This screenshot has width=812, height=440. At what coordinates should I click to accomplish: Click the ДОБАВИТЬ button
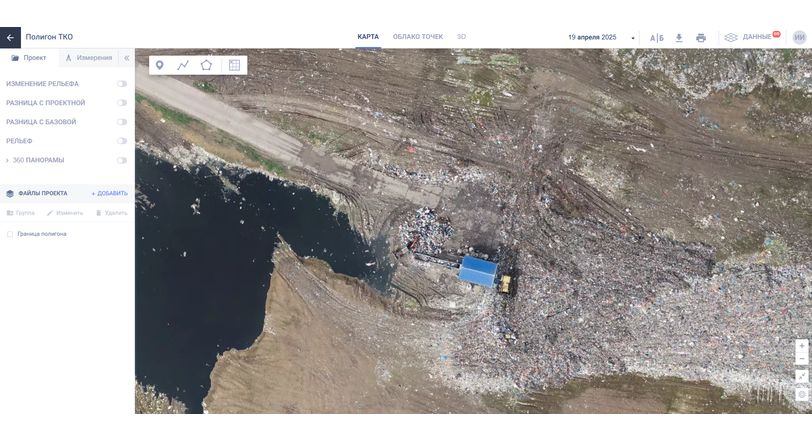[x=110, y=193]
